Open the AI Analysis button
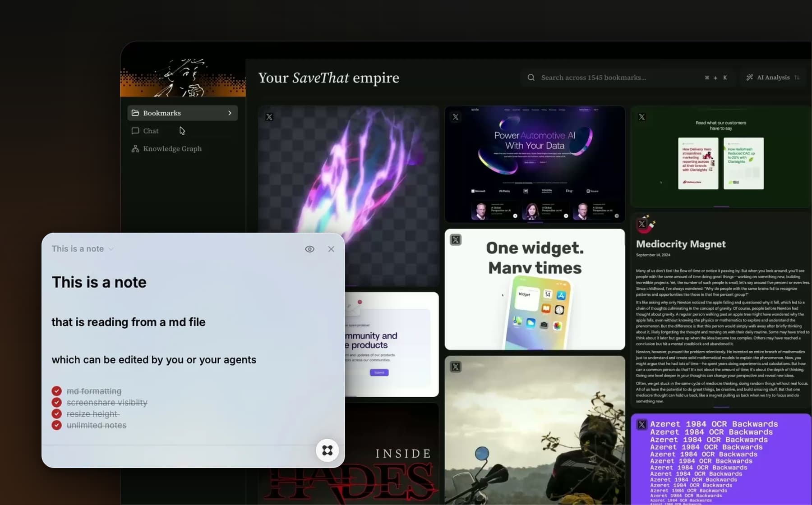This screenshot has width=812, height=505. coord(772,78)
